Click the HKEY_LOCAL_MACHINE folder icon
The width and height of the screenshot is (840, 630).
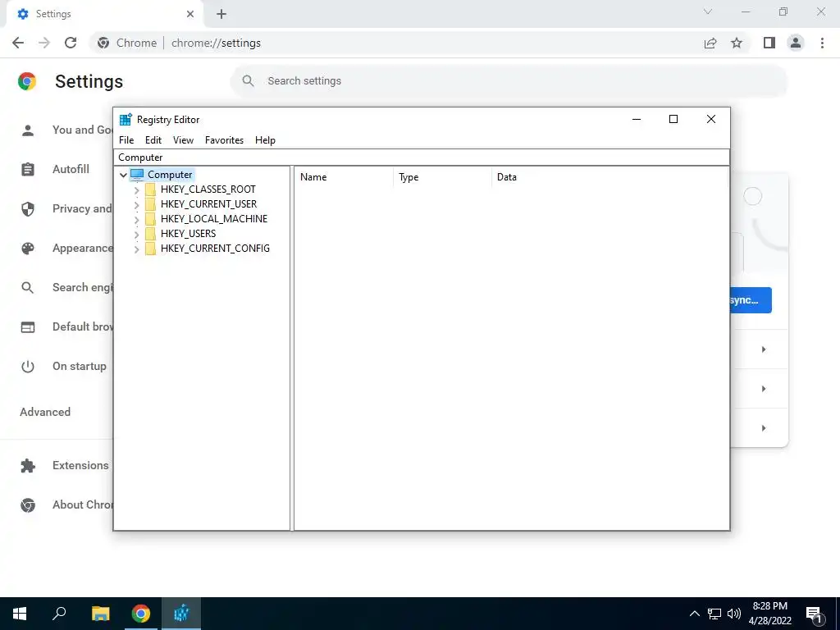coord(151,218)
